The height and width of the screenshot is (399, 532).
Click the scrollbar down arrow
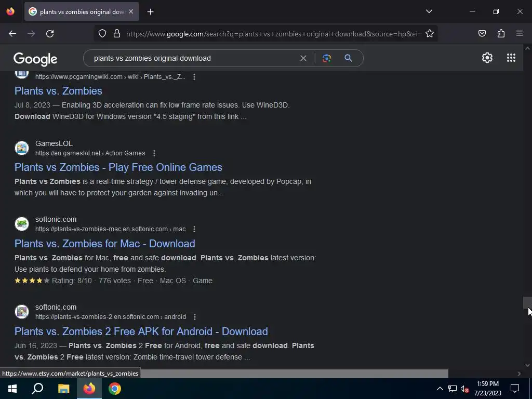(527, 365)
